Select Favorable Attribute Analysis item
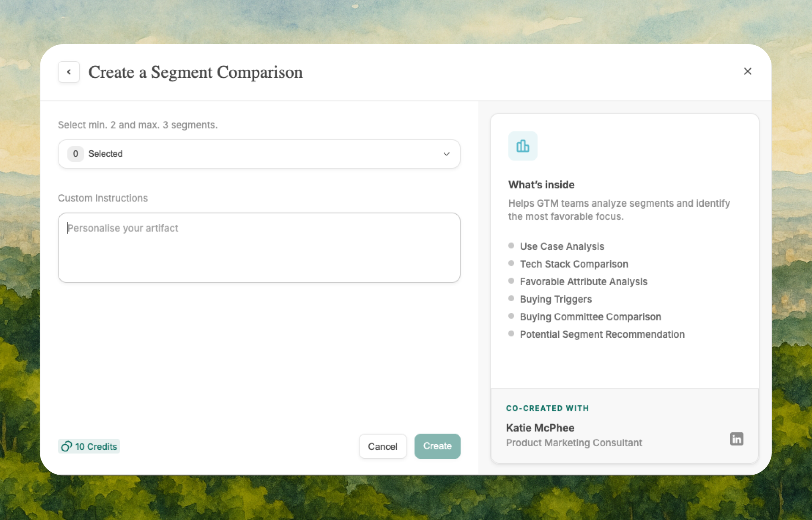This screenshot has width=812, height=520. point(583,282)
